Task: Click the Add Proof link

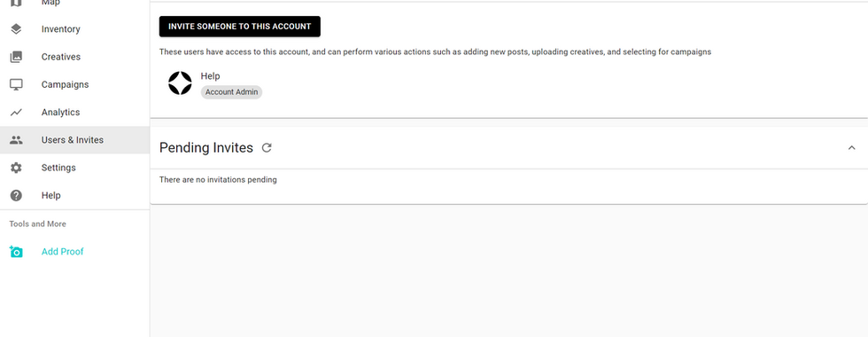Action: pyautogui.click(x=63, y=252)
